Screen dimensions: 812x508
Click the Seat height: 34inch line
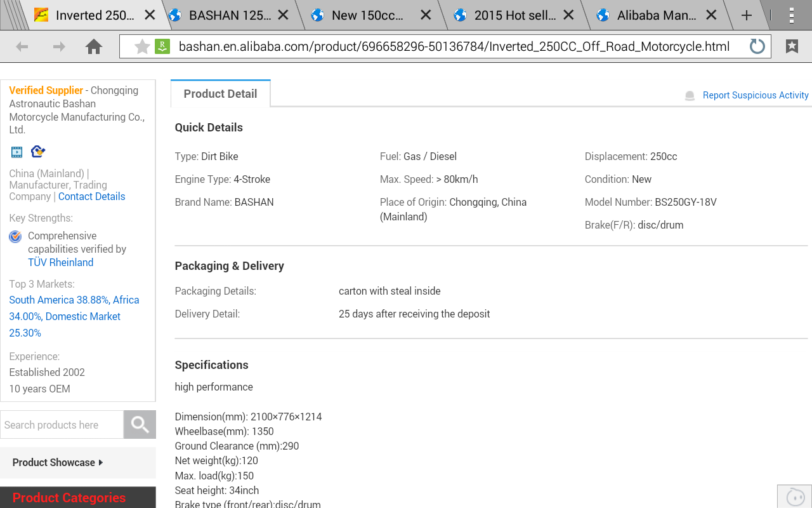coord(217,490)
